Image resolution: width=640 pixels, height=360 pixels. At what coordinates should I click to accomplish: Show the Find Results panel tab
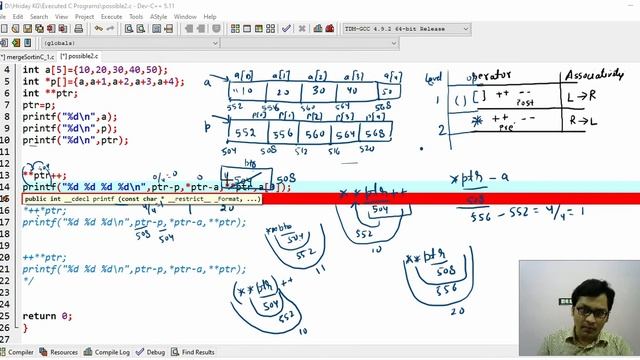tap(193, 352)
